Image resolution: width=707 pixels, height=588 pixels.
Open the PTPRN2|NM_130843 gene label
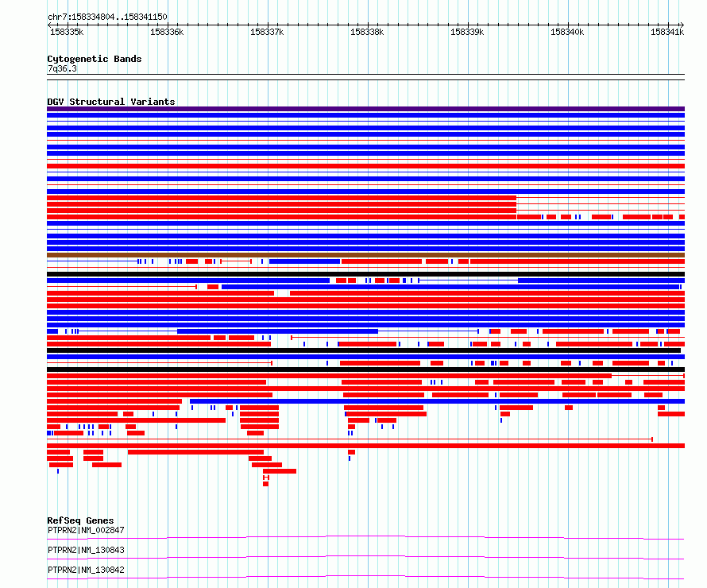click(x=86, y=550)
